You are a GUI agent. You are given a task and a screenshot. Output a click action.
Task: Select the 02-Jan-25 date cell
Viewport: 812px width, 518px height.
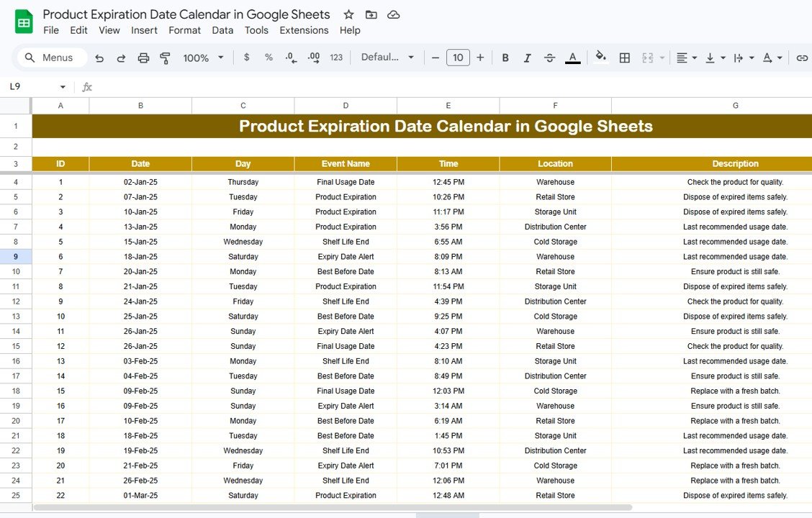(x=140, y=182)
